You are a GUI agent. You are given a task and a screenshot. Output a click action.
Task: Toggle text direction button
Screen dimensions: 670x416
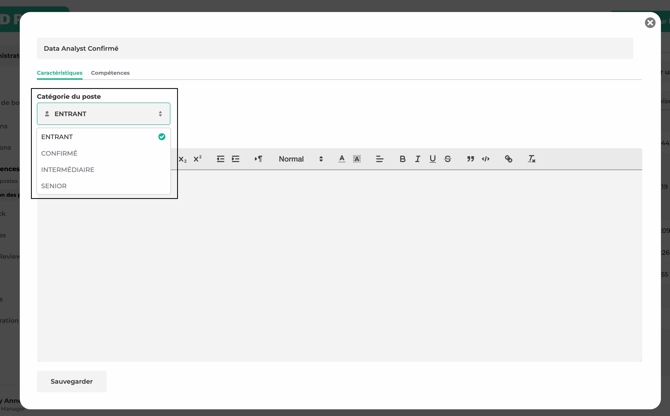[258, 159]
